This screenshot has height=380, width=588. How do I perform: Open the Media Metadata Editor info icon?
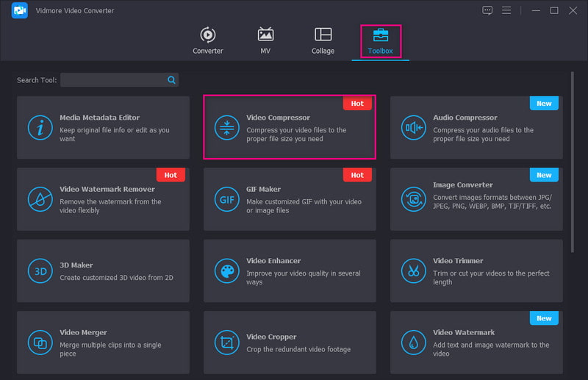(40, 127)
